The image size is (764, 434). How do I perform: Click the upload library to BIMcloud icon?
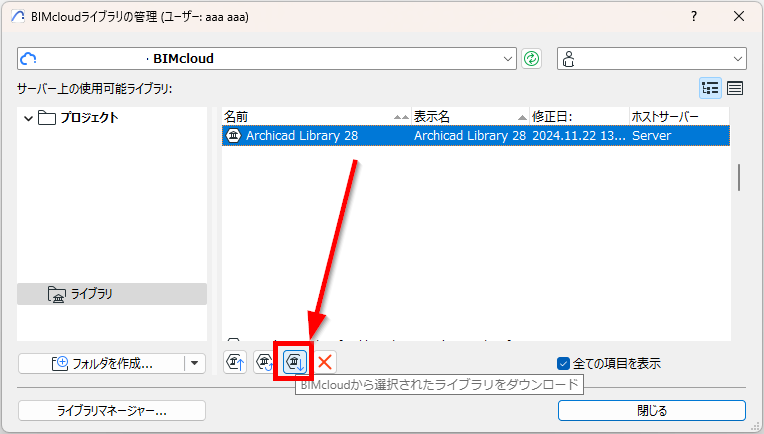pos(235,362)
